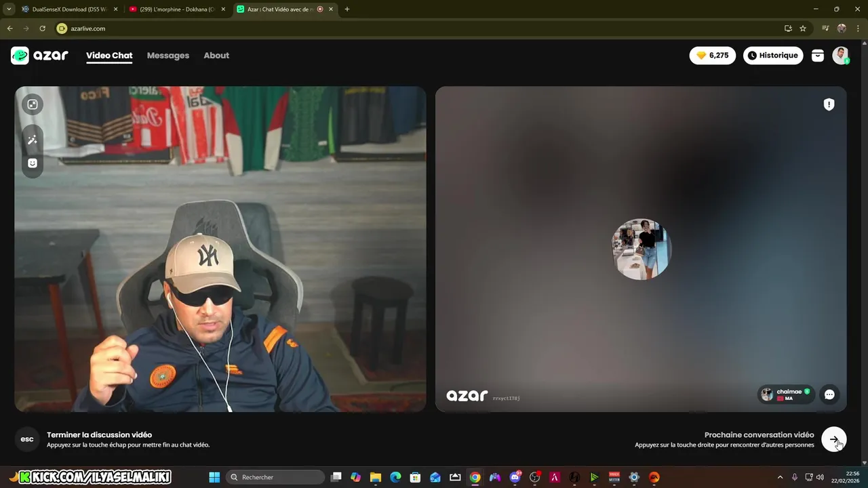Open the Video Chat tab
868x488 pixels.
click(x=109, y=56)
